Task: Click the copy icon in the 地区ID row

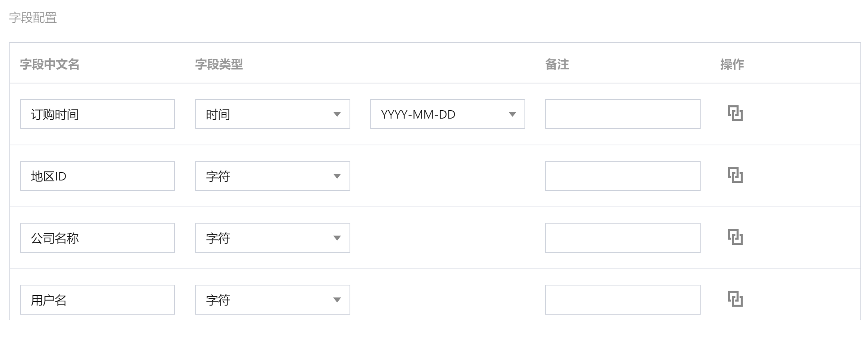Action: [x=735, y=175]
